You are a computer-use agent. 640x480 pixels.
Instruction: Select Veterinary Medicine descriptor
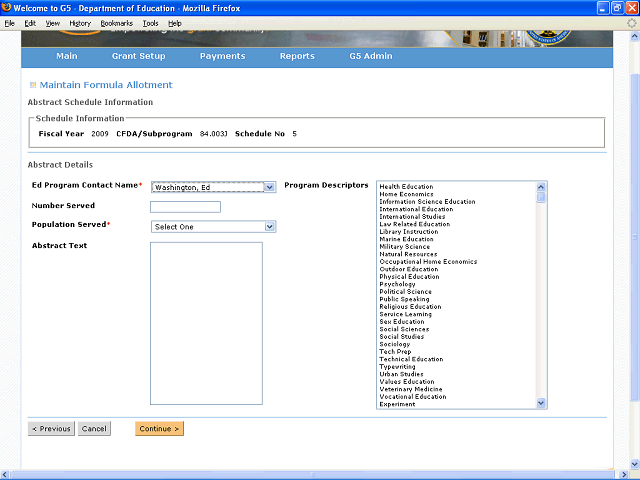pos(411,389)
